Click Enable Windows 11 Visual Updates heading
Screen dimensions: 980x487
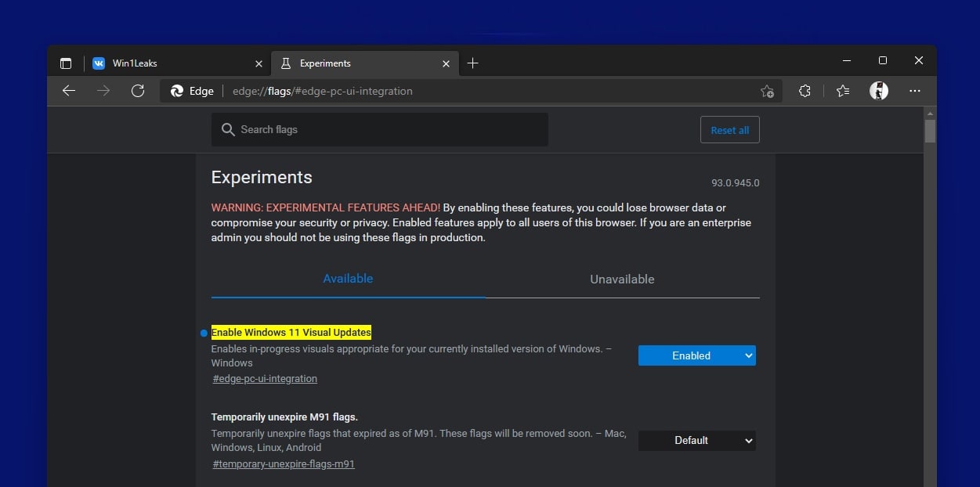[291, 333]
